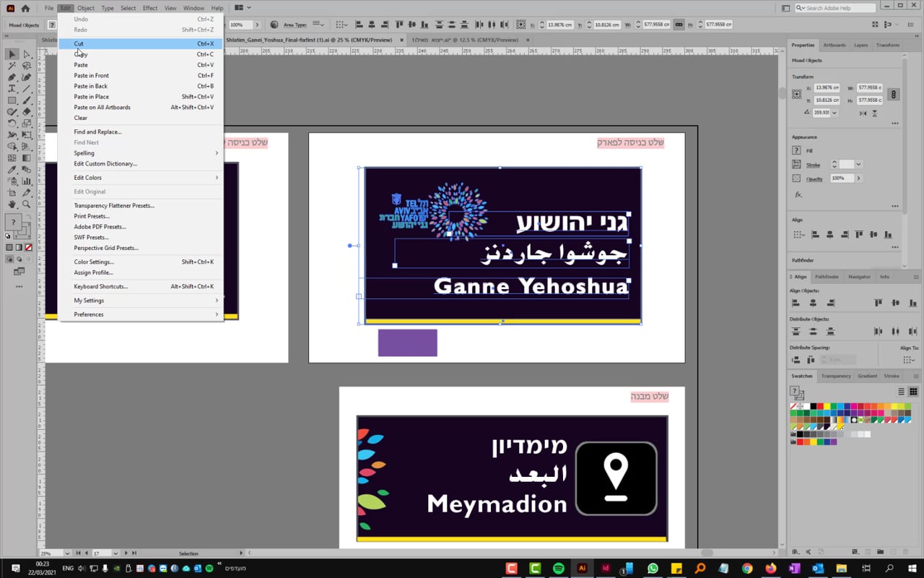Open Illustrator from the Windows taskbar
The width and height of the screenshot is (924, 578).
(582, 569)
